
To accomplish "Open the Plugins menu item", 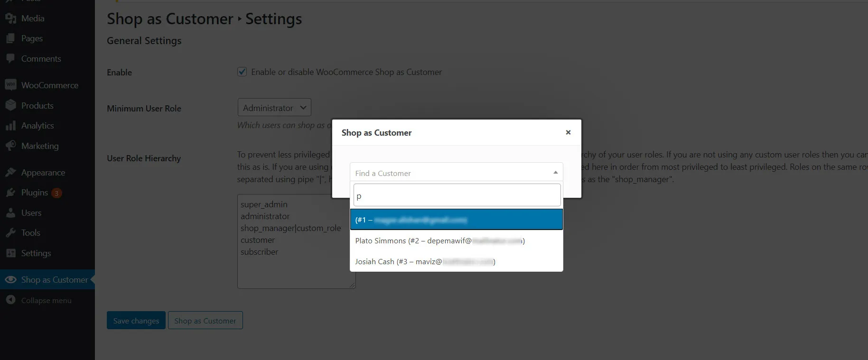I will point(47,192).
